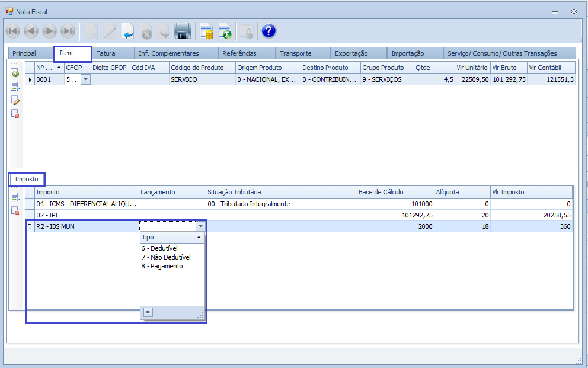Click the green plus icon beside item grid
The image size is (588, 368).
coord(15,73)
